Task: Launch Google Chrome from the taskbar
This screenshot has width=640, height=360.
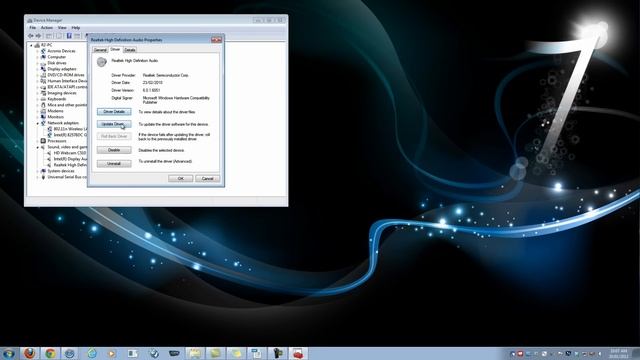Action: pyautogui.click(x=51, y=353)
